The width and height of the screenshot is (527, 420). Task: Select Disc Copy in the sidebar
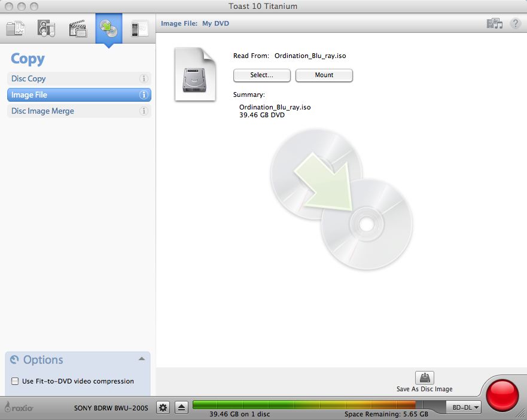29,78
